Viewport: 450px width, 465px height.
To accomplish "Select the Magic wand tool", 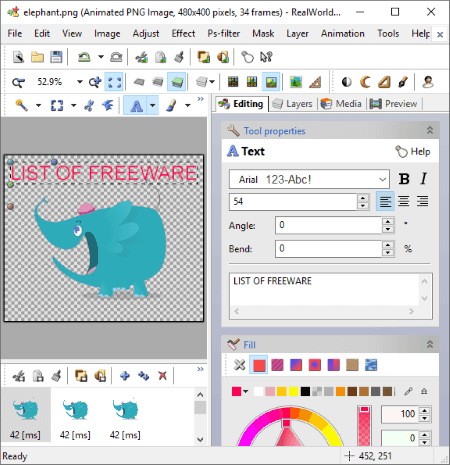I will click(21, 105).
